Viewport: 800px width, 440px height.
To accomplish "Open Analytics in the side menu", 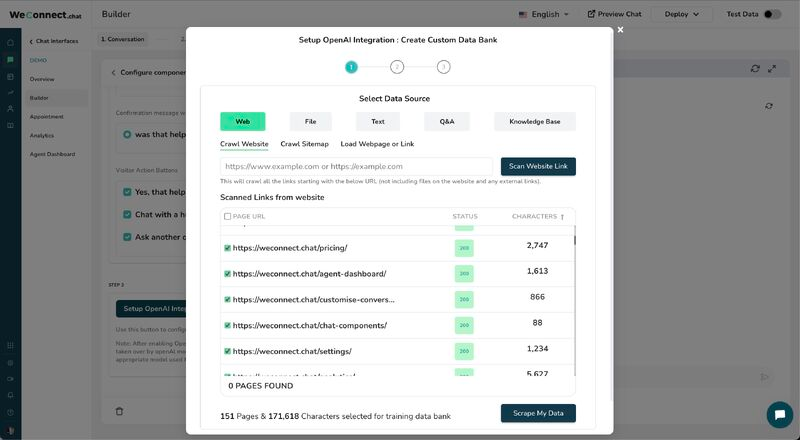I will (x=42, y=135).
